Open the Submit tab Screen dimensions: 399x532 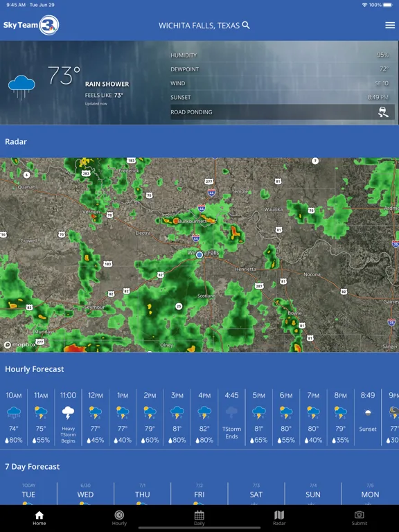tap(359, 518)
